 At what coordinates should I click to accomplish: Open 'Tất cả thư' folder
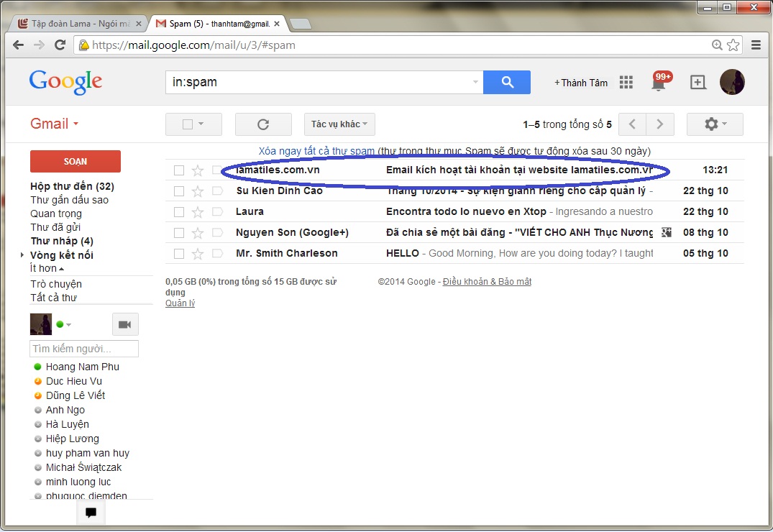pyautogui.click(x=53, y=298)
